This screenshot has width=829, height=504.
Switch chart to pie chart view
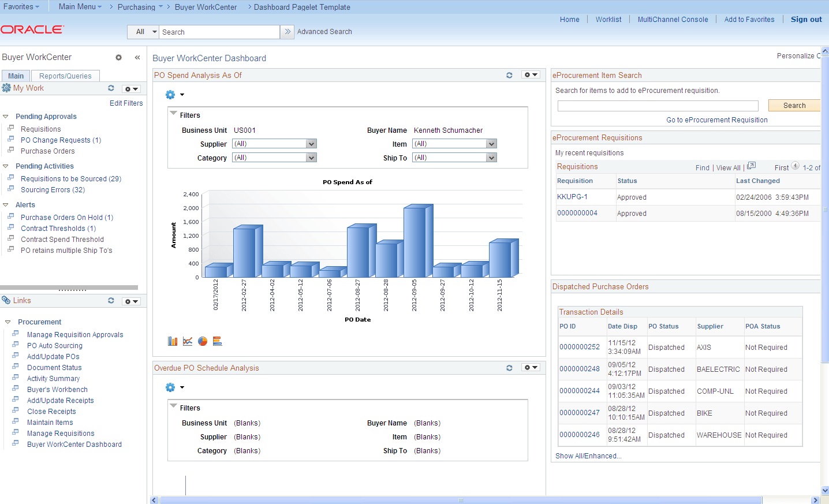tap(202, 341)
